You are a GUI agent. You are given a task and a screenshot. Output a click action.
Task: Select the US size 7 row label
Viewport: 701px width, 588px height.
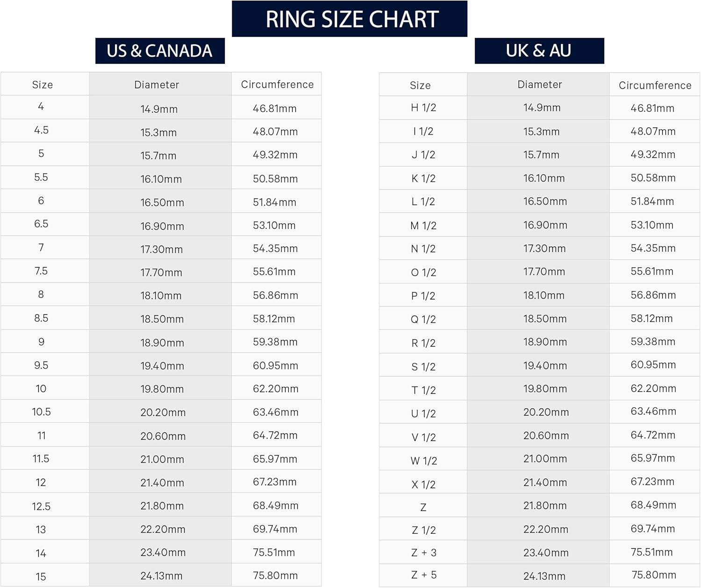(41, 248)
